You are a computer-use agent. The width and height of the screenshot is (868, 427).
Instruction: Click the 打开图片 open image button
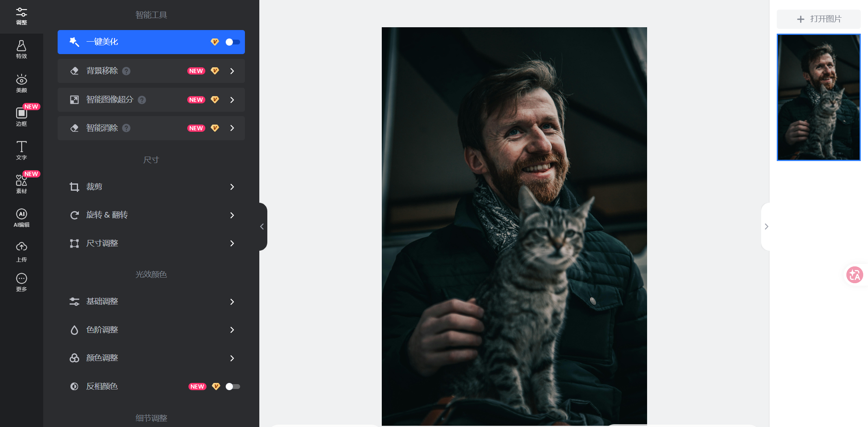click(818, 19)
